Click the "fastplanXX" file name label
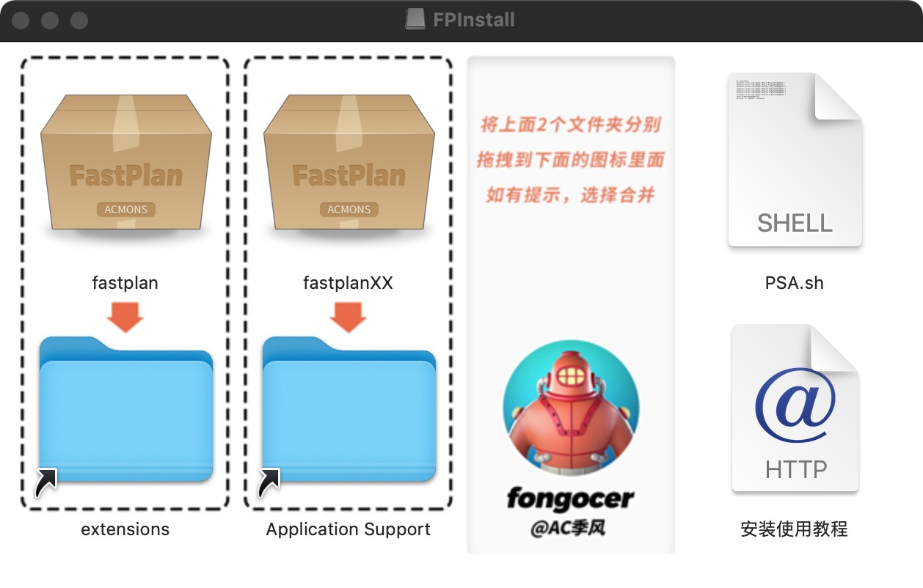Viewport: 923px width, 588px height. pyautogui.click(x=349, y=282)
